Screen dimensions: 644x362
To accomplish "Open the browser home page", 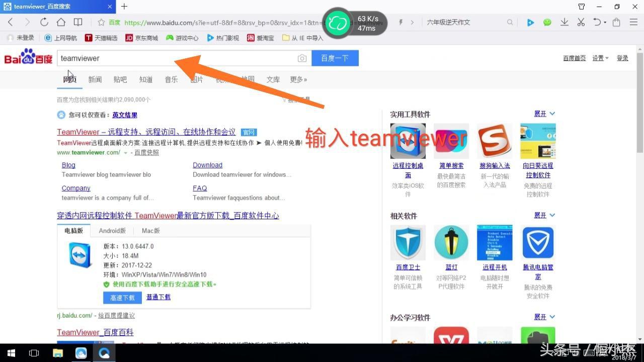I will 61,22.
